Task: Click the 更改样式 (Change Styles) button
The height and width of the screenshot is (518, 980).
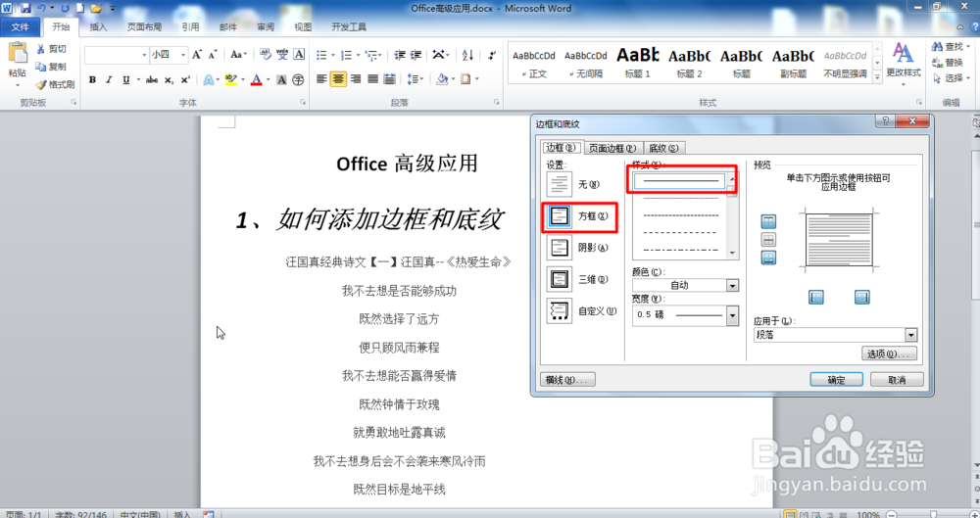Action: (904, 64)
